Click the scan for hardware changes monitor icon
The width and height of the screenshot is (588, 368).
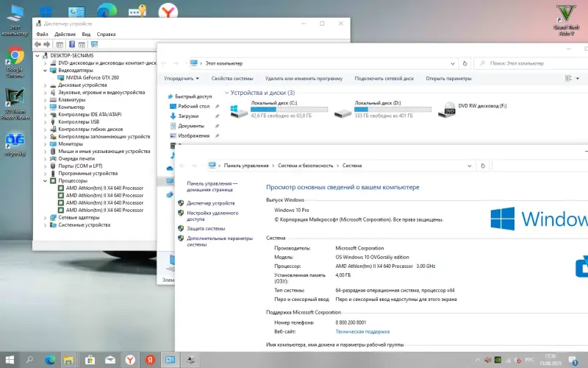pos(94,44)
